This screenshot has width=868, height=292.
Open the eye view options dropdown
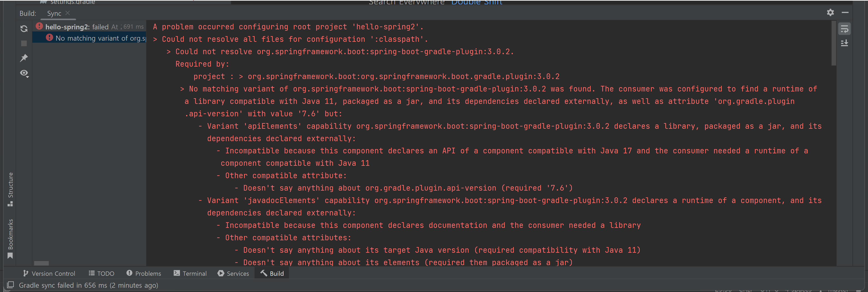click(24, 73)
